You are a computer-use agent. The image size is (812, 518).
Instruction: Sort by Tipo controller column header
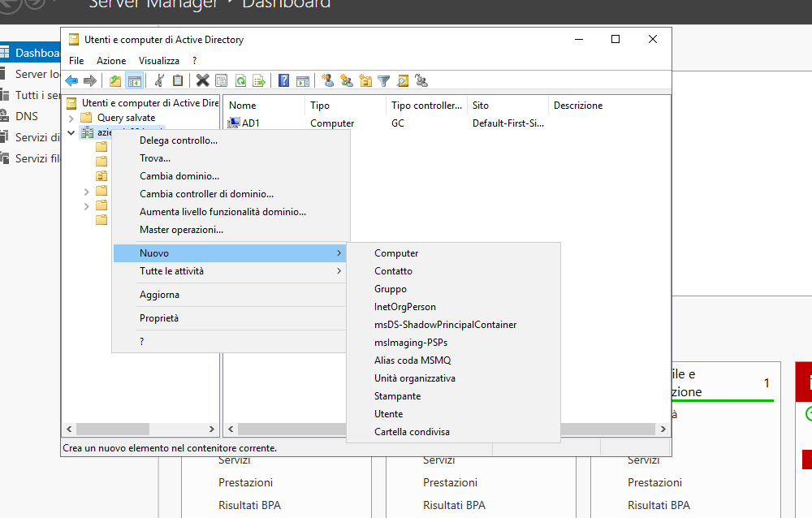(427, 106)
